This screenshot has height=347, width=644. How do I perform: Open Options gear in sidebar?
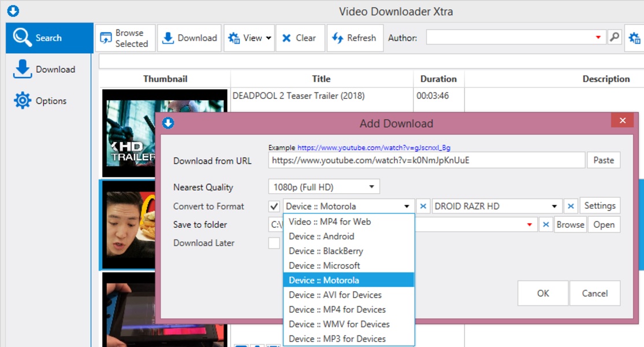click(40, 101)
